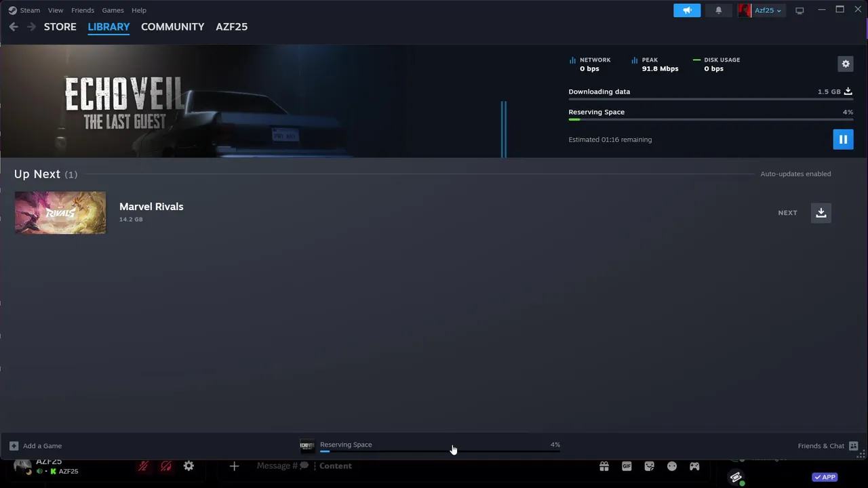This screenshot has width=868, height=488.
Task: Toggle microphone mute in the Discord window
Action: (143, 466)
